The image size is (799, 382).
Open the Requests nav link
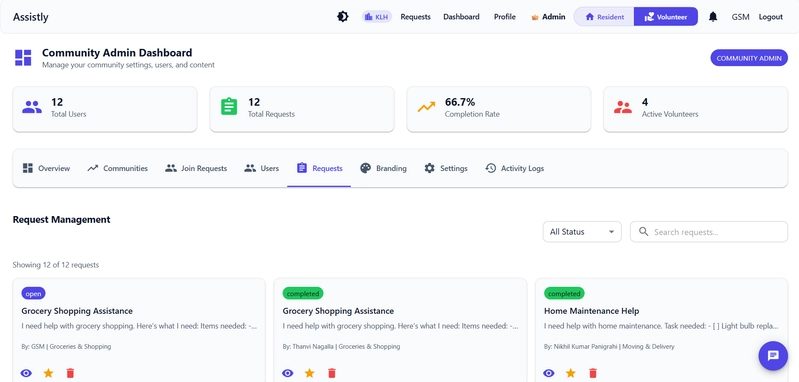click(x=415, y=17)
